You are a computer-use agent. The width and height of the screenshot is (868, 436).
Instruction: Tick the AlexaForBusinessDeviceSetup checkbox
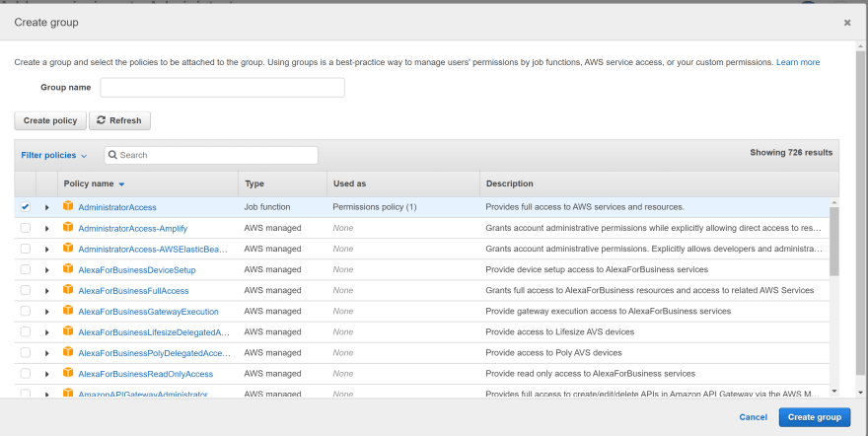tap(26, 269)
